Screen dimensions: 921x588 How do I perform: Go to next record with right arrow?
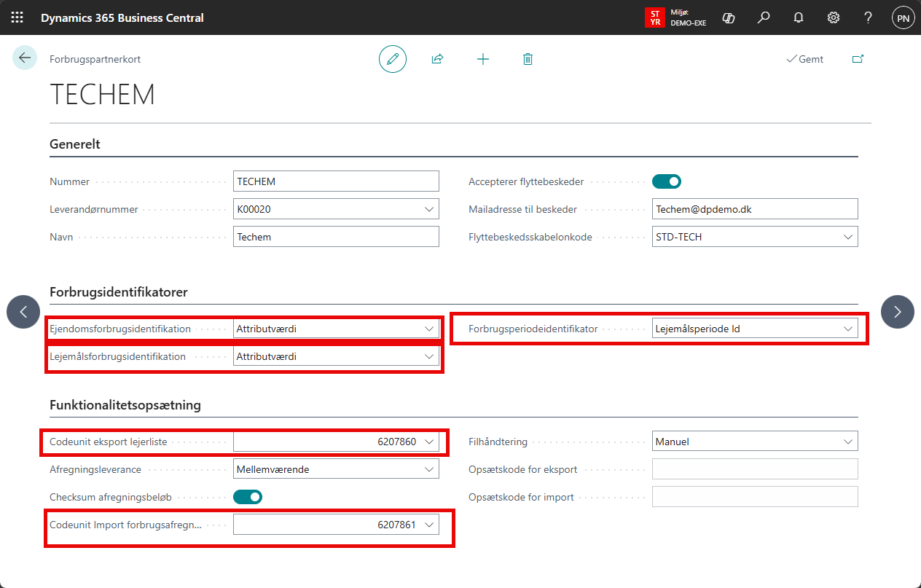[x=897, y=312]
